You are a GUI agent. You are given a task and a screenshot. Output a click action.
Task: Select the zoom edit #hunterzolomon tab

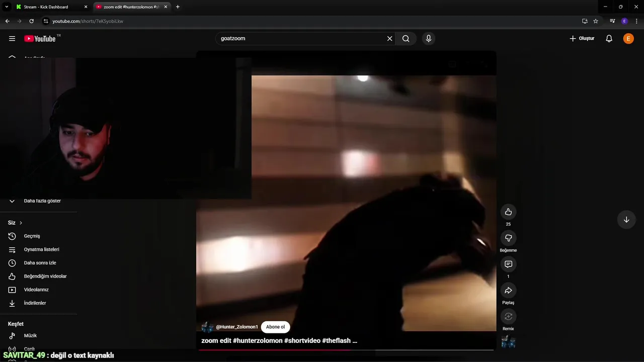pos(132,7)
